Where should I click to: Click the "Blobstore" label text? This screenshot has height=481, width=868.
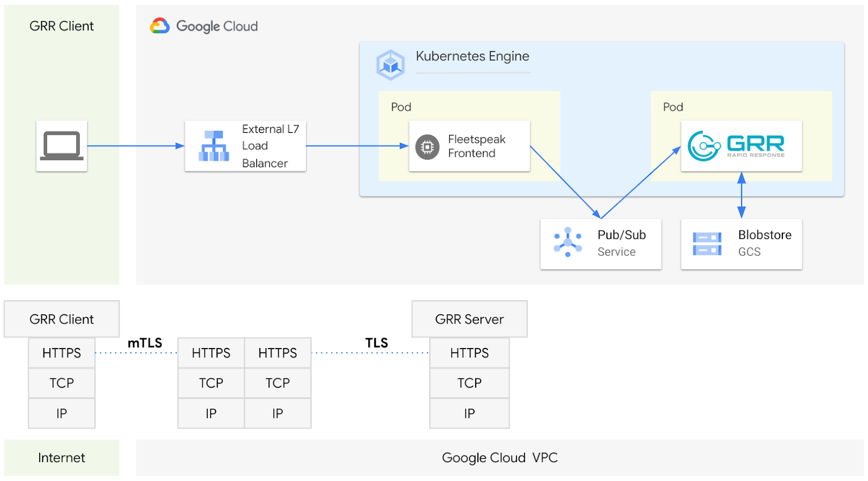pyautogui.click(x=765, y=235)
